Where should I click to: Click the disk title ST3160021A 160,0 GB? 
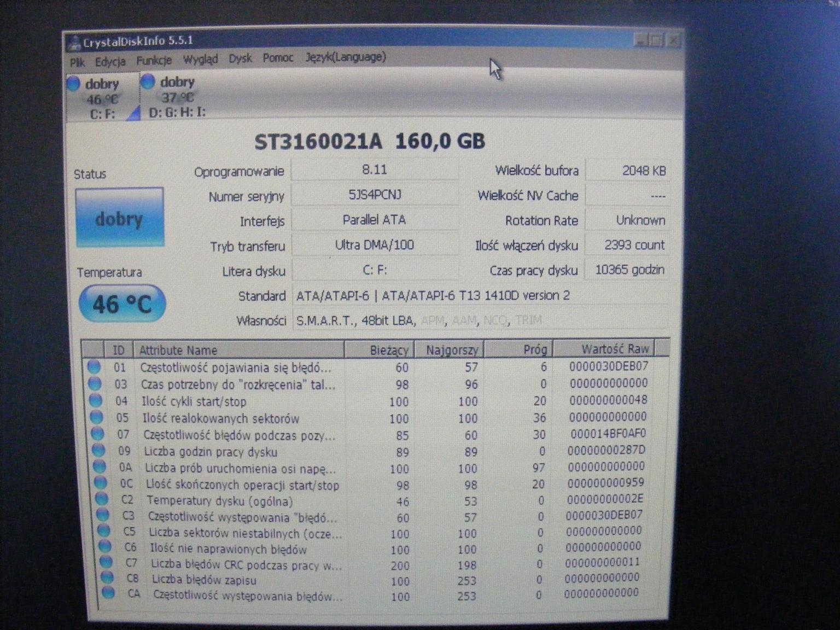[370, 141]
